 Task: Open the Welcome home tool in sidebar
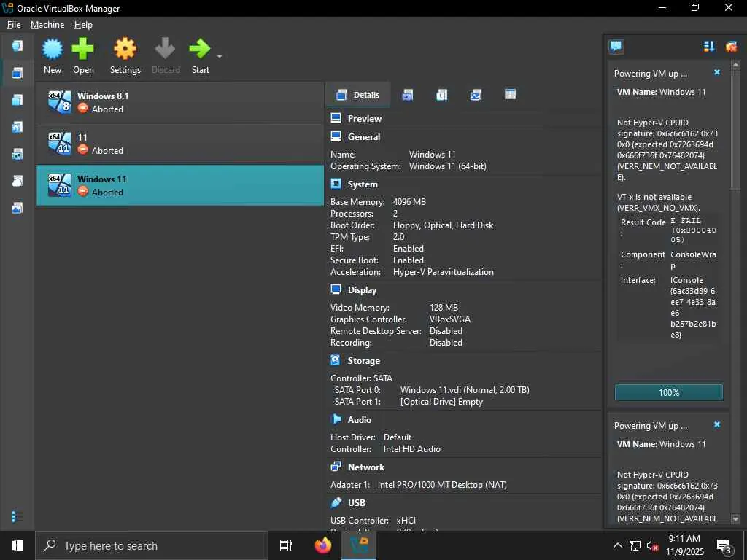[x=18, y=46]
